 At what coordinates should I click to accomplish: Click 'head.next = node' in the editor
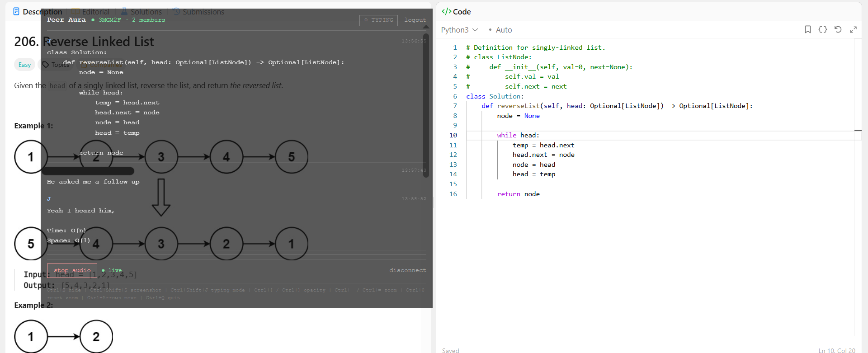coord(543,155)
